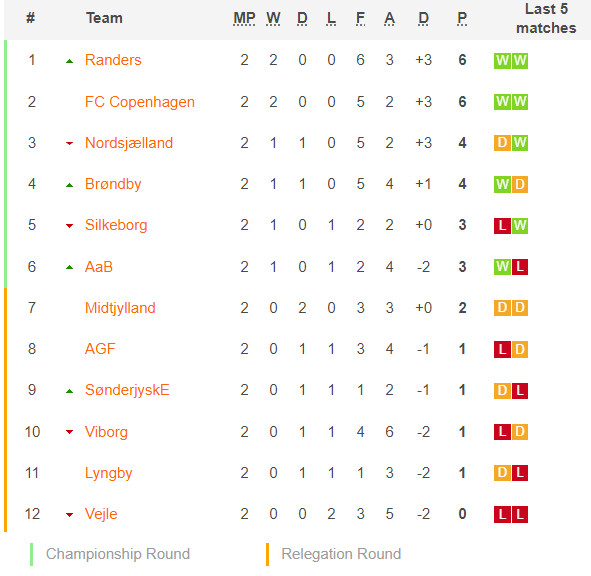Click the red L badge in Silkeborg row
The image size is (591, 576).
502,225
